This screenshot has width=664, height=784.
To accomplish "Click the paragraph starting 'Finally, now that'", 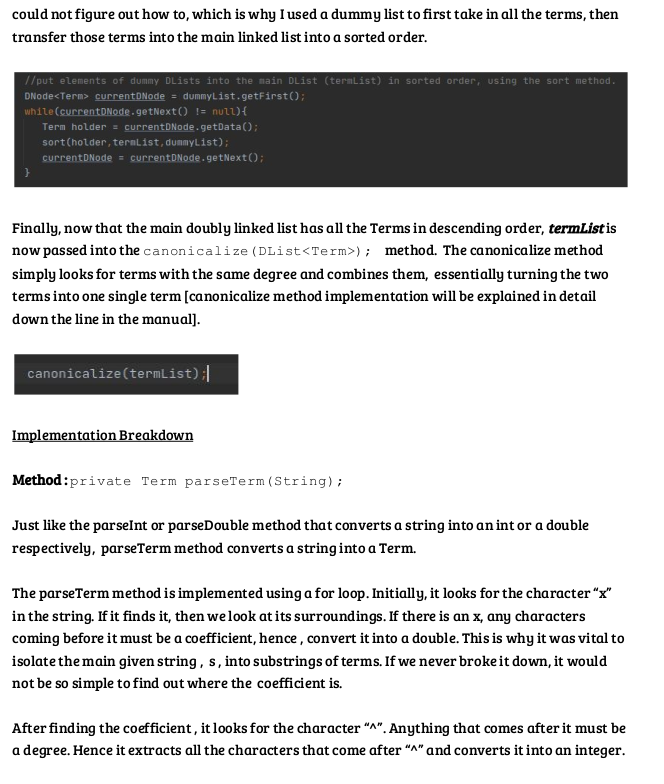I will [314, 274].
